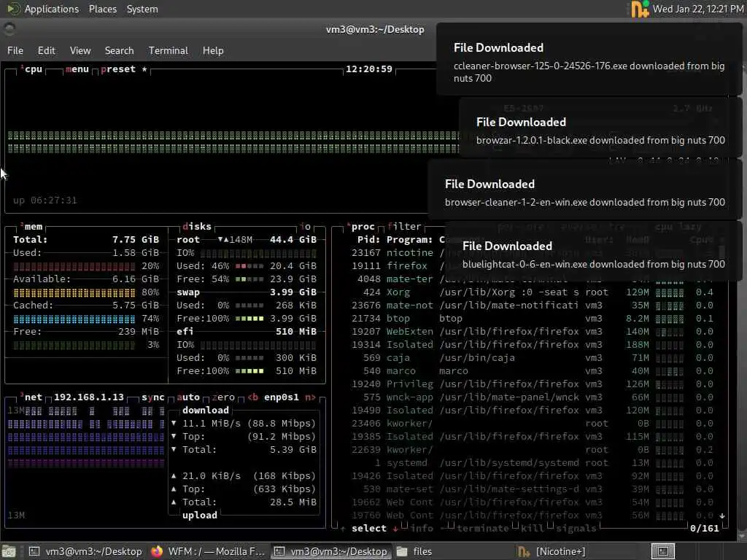Click kill in proc footer
This screenshot has height=560, width=747.
point(532,529)
